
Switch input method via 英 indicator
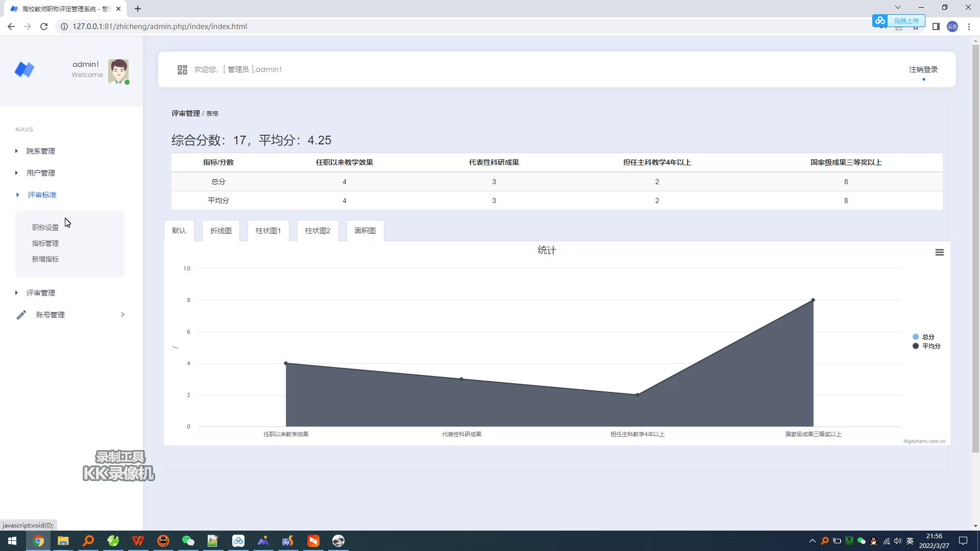click(x=910, y=541)
